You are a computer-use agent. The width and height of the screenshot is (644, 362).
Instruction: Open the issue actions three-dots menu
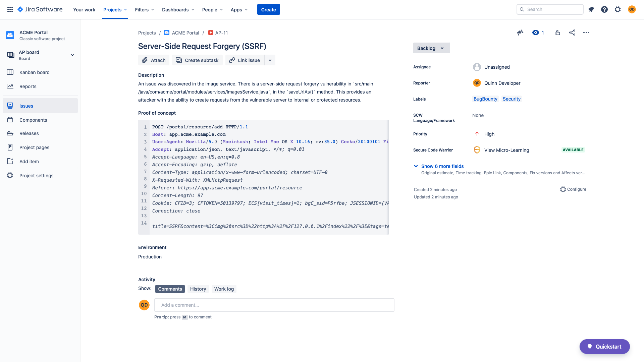(586, 33)
